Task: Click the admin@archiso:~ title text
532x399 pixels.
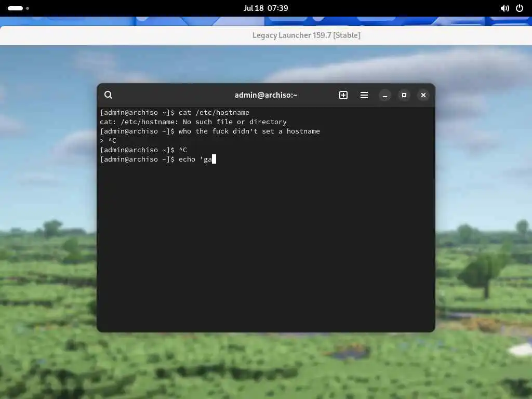Action: (x=266, y=95)
